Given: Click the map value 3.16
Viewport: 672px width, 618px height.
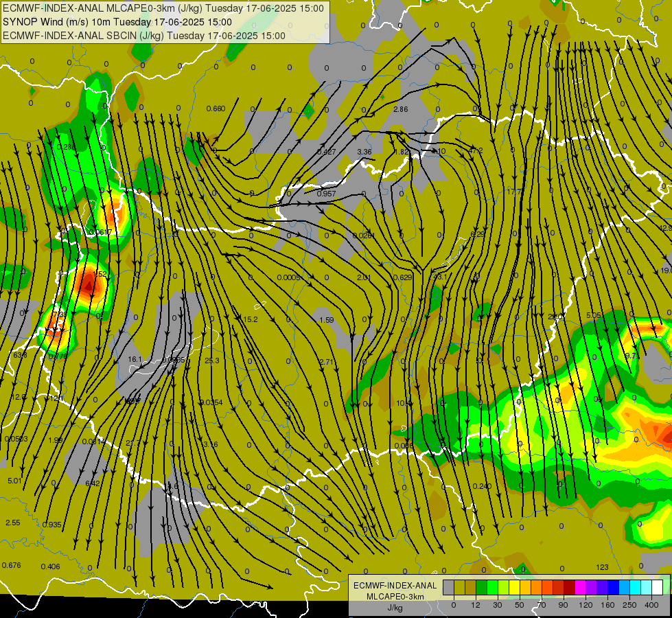Looking at the screenshot, I should pos(211,444).
